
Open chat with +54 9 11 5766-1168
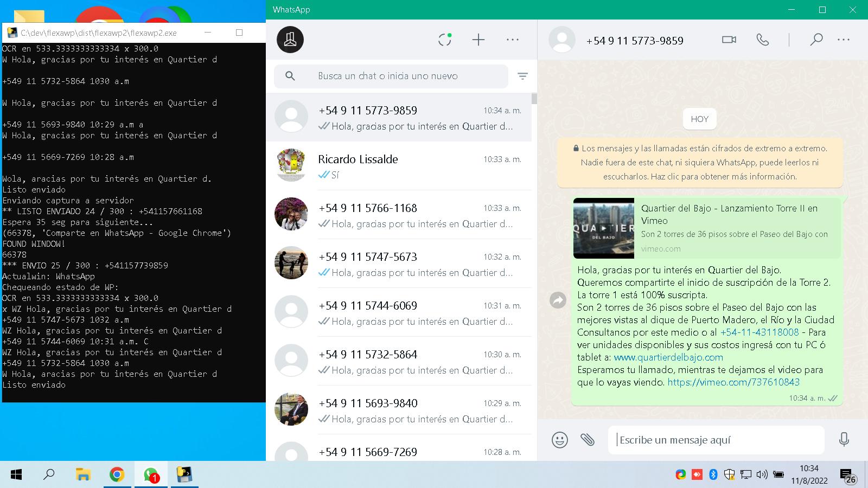[399, 215]
